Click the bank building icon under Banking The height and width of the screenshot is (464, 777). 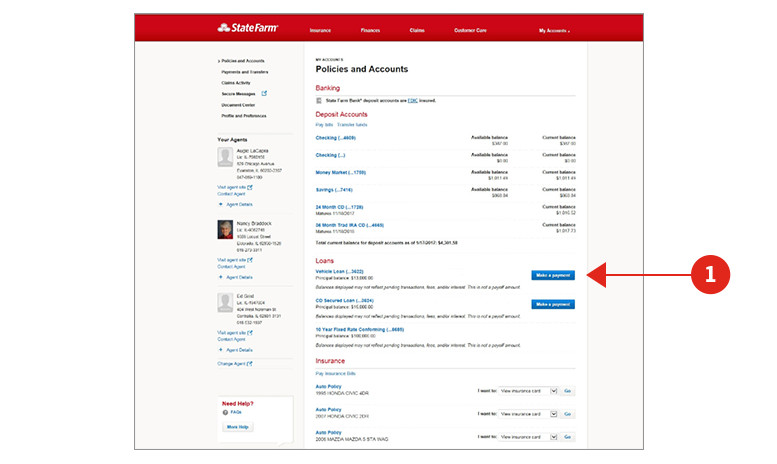tap(319, 101)
